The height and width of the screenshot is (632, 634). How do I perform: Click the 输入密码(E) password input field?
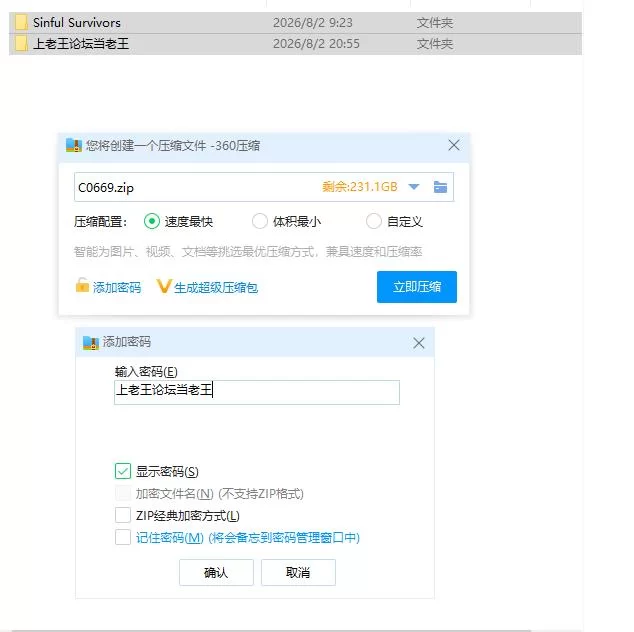coord(257,392)
